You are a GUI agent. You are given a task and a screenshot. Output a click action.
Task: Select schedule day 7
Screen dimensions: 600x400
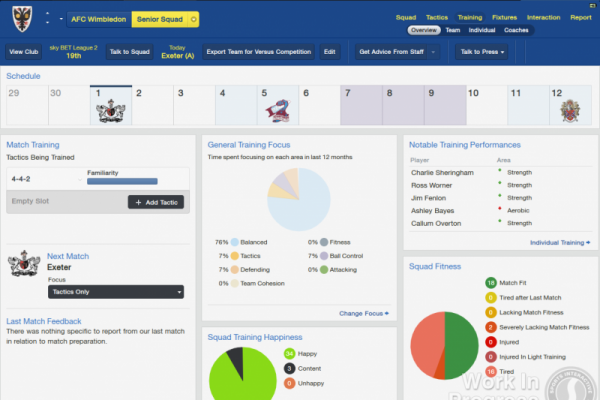coord(361,105)
